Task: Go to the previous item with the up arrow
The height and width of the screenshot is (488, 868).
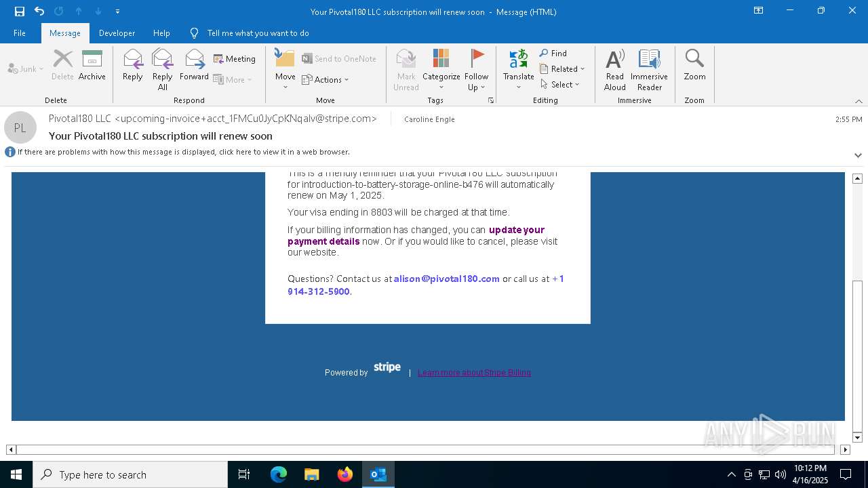Action: [x=79, y=11]
